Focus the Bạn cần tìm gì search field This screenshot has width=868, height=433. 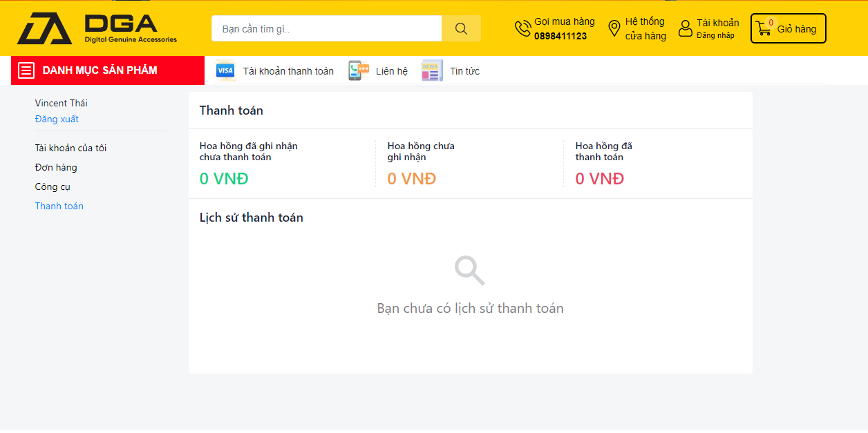pos(326,29)
